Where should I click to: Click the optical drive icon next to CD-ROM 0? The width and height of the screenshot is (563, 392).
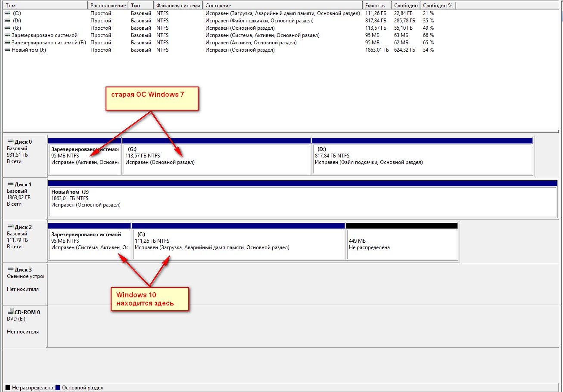click(x=10, y=312)
